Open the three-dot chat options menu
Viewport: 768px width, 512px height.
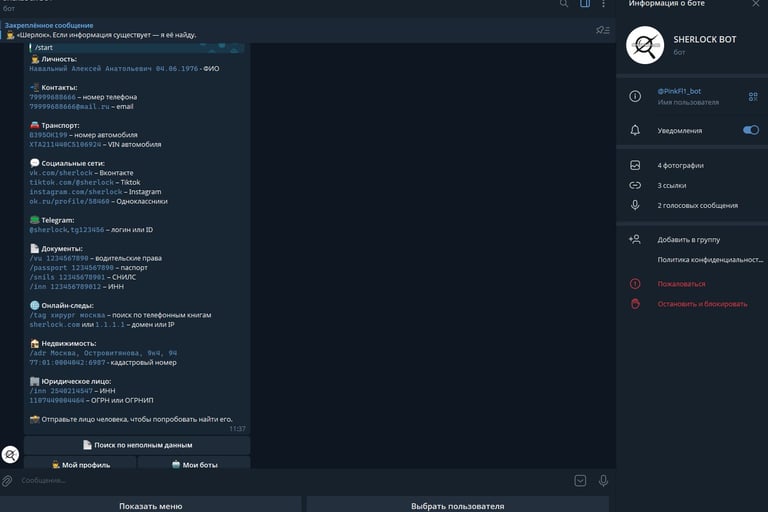[x=603, y=4]
